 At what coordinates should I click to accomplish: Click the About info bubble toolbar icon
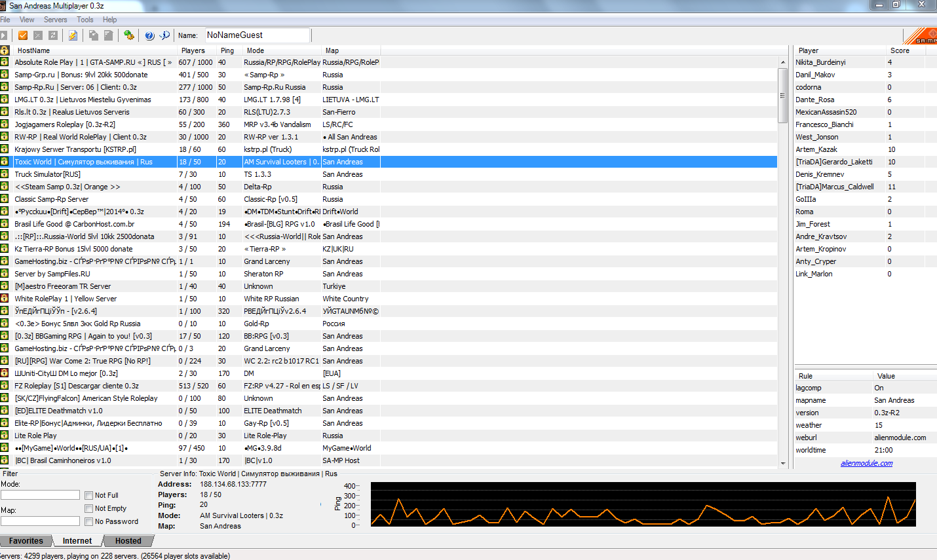[164, 35]
